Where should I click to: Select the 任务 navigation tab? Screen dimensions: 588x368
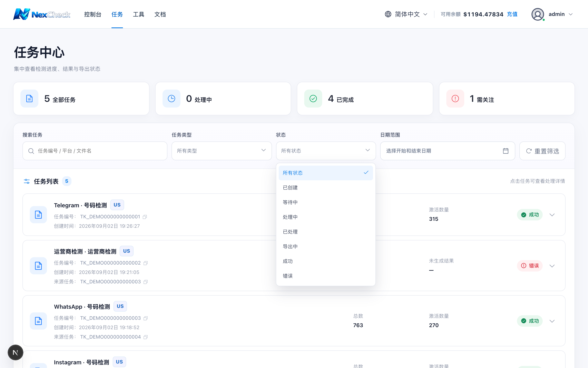pyautogui.click(x=117, y=14)
